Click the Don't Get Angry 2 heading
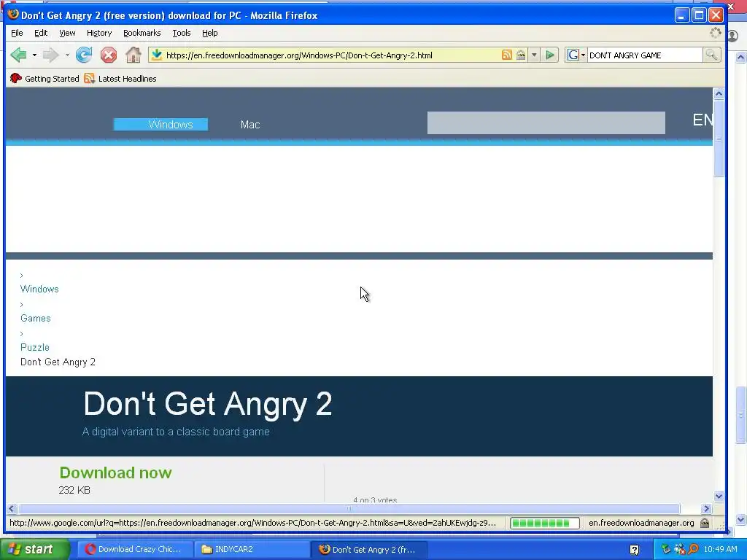Image resolution: width=747 pixels, height=560 pixels. coord(208,404)
